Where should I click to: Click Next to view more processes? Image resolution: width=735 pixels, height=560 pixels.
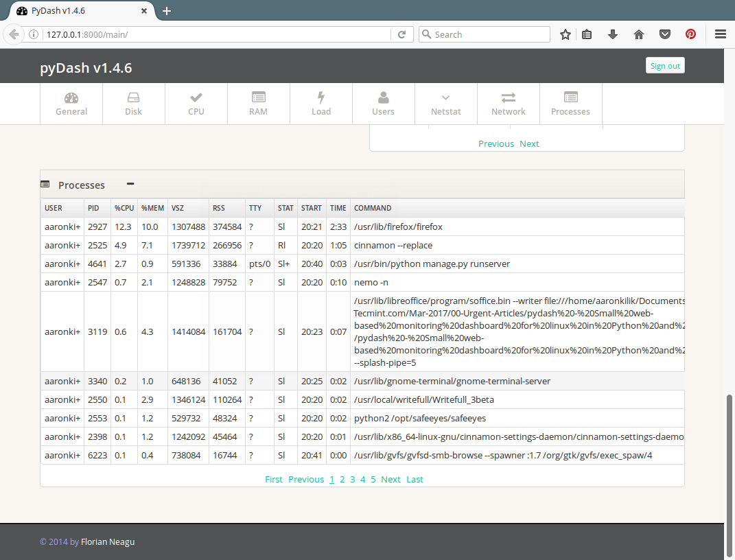tap(390, 479)
